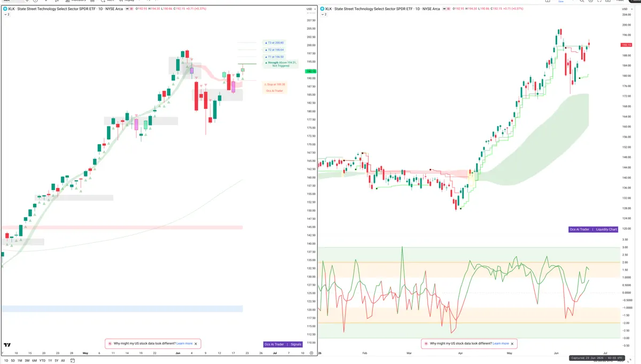Screen dimensions: 641x364
Task: Click the 192.15 price label on left axis
Action: click(x=310, y=71)
